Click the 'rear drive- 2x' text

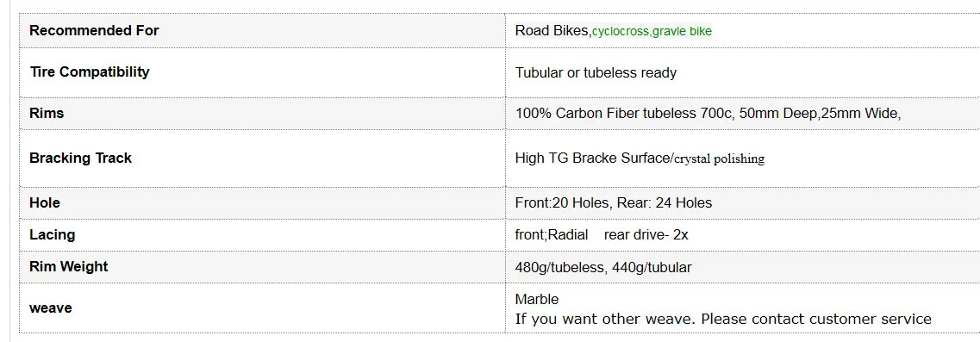646,235
